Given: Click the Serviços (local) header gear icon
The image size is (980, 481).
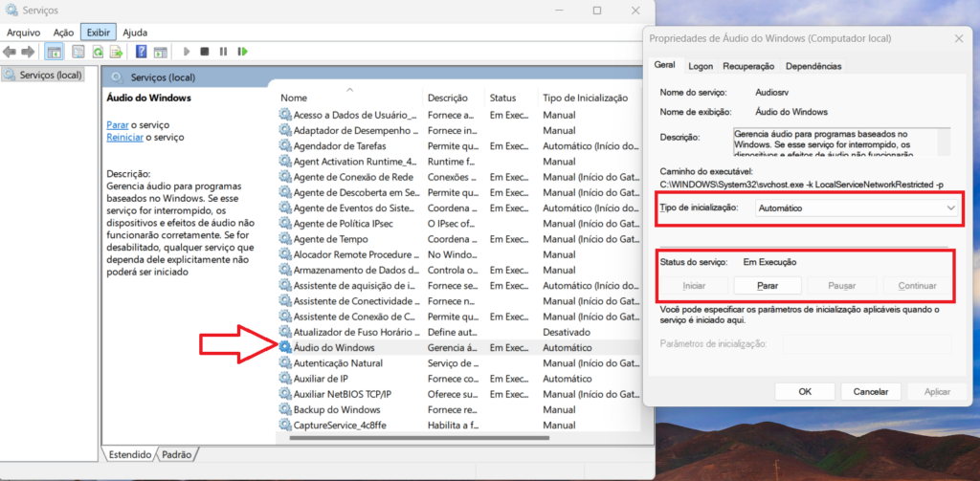Looking at the screenshot, I should 117,77.
